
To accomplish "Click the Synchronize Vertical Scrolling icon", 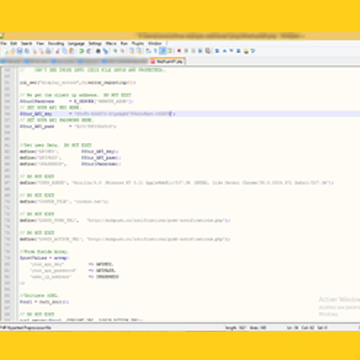I will click(132, 51).
